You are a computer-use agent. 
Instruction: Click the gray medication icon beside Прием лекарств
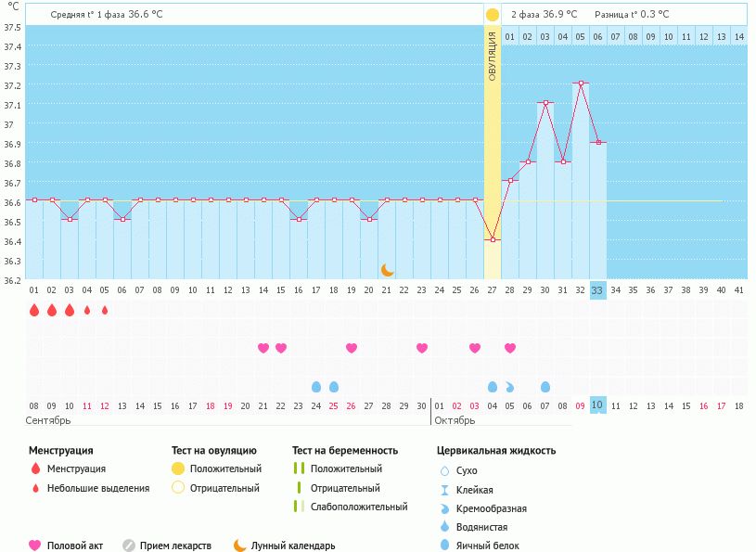click(x=129, y=546)
